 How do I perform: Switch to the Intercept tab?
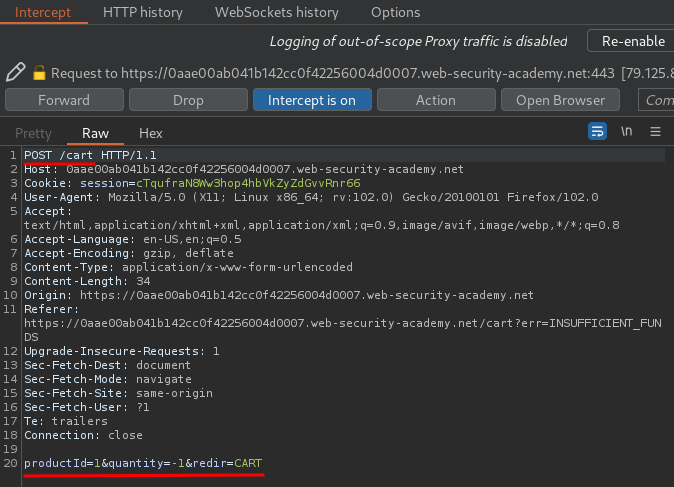pos(43,12)
